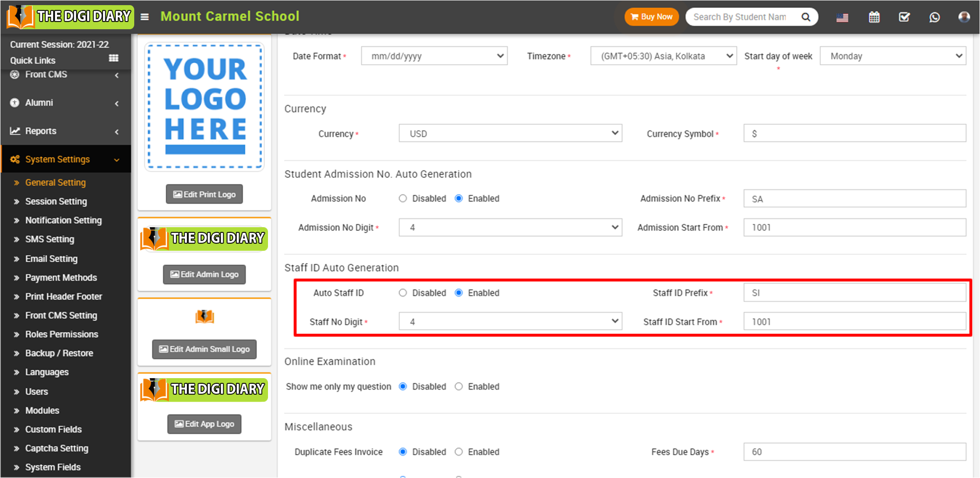Viewport: 980px width, 478px height.
Task: Open the calendar icon in header
Action: click(x=874, y=17)
